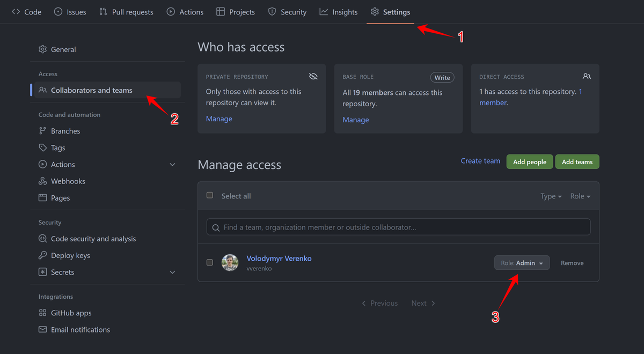Click the Write base role badge
Image resolution: width=644 pixels, height=354 pixels.
(x=442, y=78)
